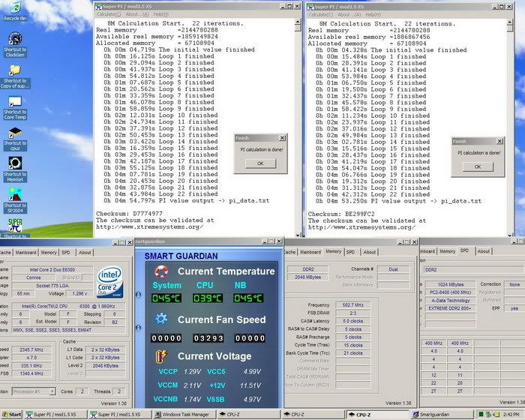
Task: Click the app icon in the D7774977 Super PI title bar
Action: tap(98, 6)
